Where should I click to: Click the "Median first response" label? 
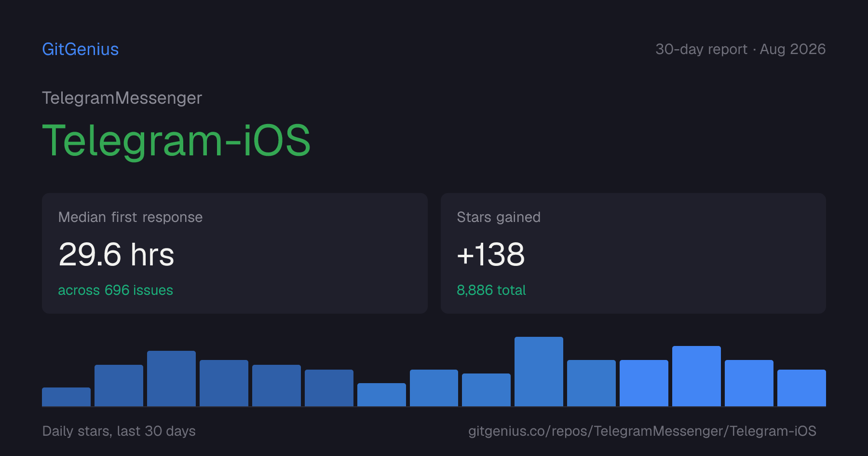[x=130, y=217]
